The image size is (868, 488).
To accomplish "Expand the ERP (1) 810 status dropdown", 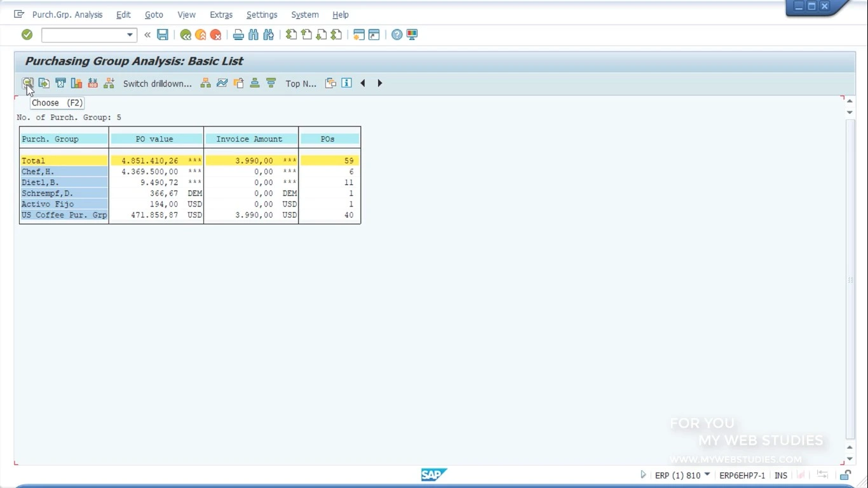I will pyautogui.click(x=707, y=475).
